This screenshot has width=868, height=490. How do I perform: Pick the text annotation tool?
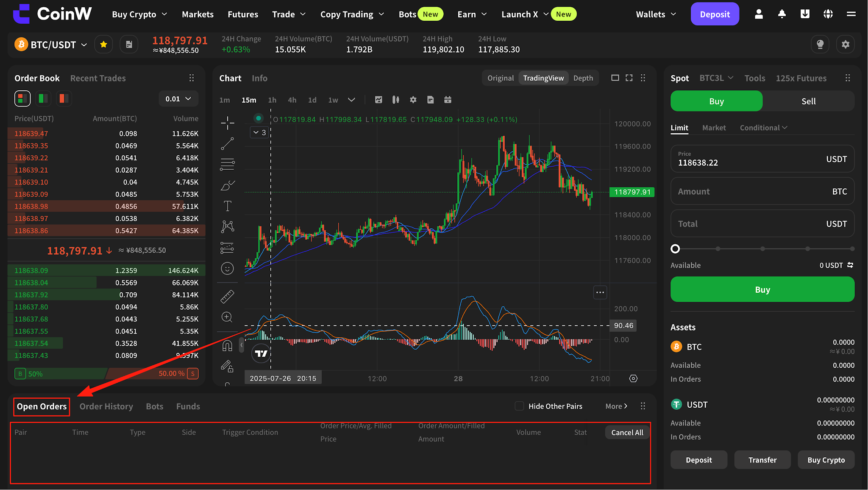click(x=228, y=206)
